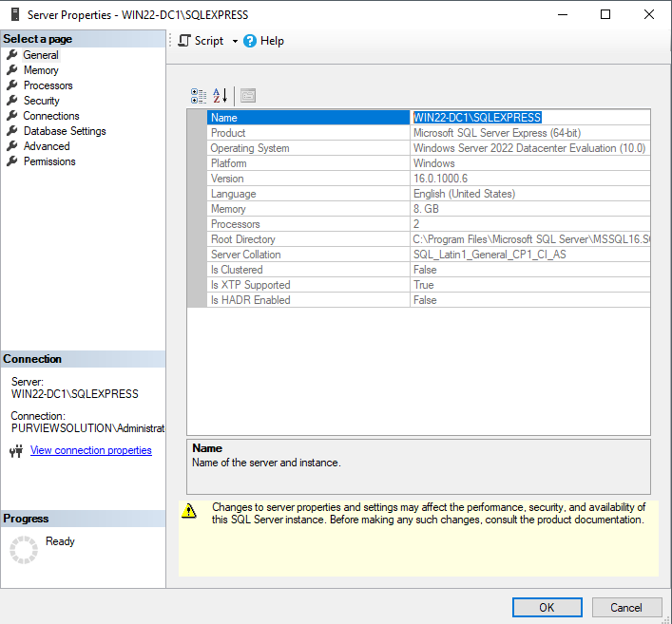Click the wrench icon beside Memory
Viewport: 672px width, 624px height.
pyautogui.click(x=12, y=70)
